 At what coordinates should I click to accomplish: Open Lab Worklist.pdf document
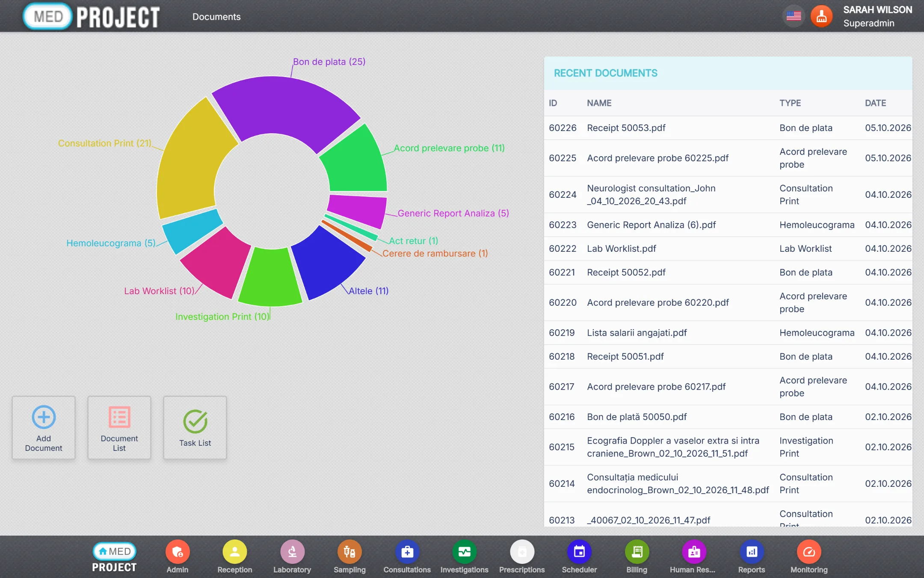tap(728, 248)
